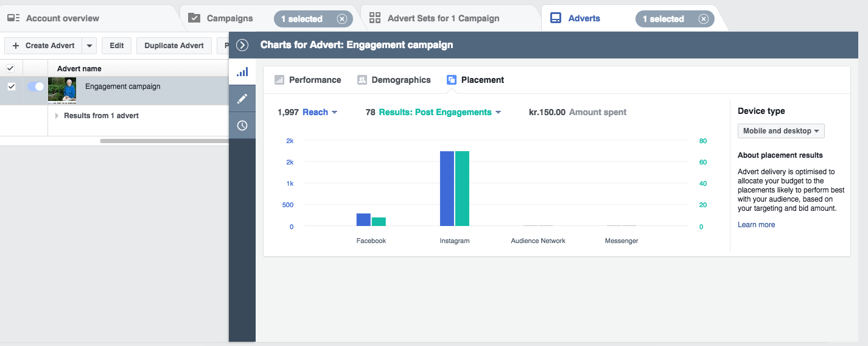Switch to the Performance tab
This screenshot has width=868, height=346.
pyautogui.click(x=308, y=80)
